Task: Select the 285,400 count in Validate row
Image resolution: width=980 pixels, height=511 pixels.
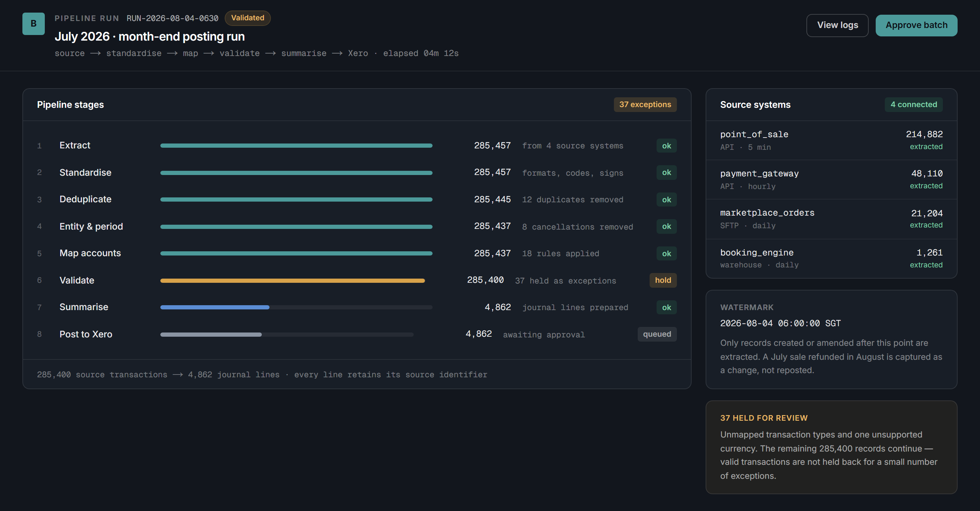Action: click(485, 280)
